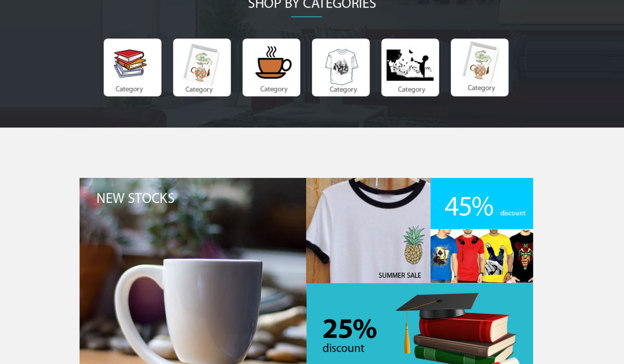624x364 pixels.
Task: Open the NEW STOCKS mug banner
Action: 193,271
